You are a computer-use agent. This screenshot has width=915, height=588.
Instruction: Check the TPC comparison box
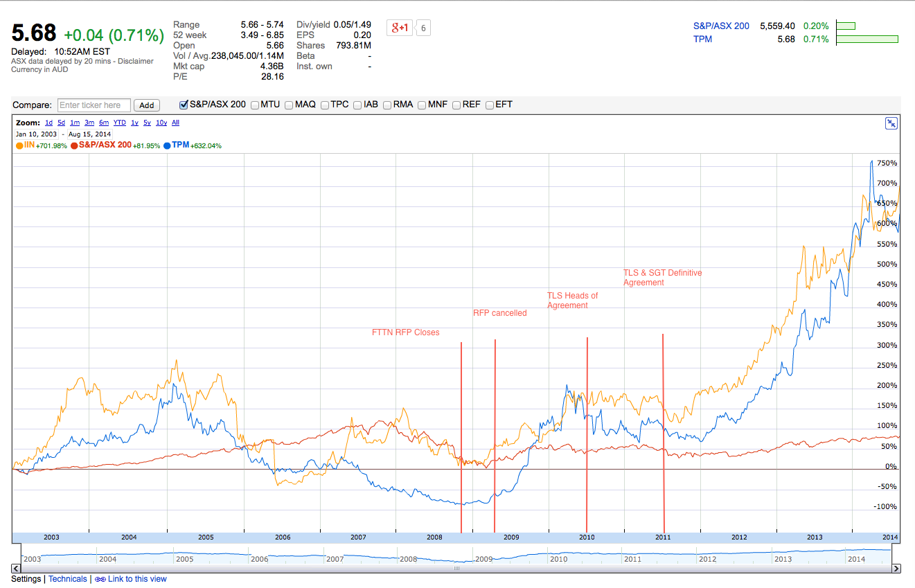coord(325,105)
